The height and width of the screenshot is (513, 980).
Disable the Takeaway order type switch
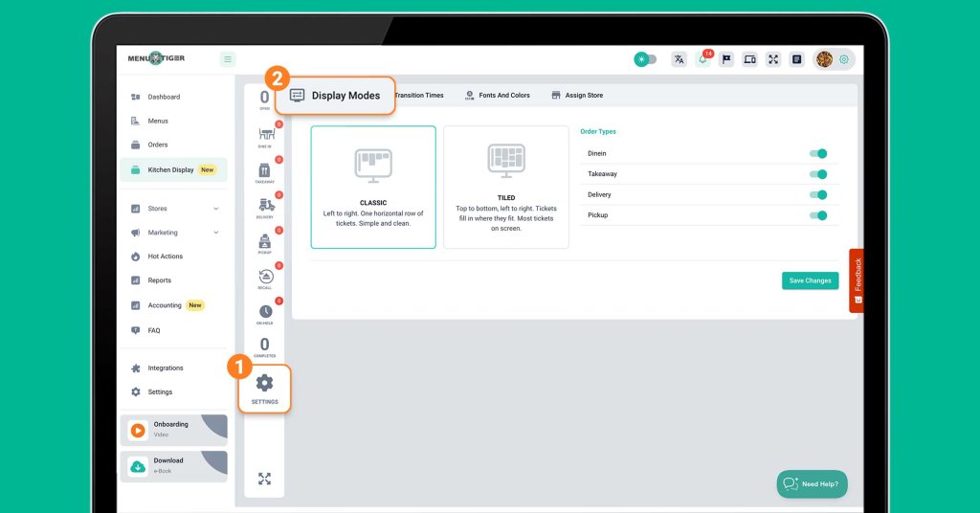point(817,174)
